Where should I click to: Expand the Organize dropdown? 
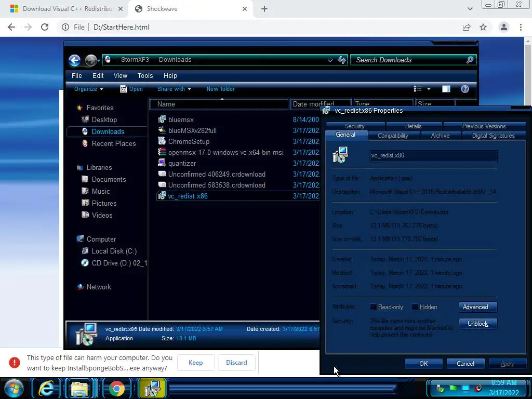[88, 89]
